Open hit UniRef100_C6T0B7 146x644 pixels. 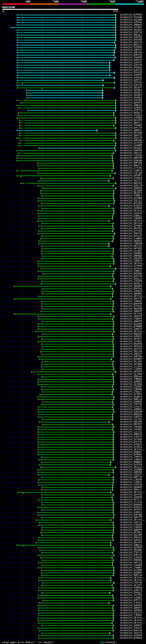coord(131,27)
